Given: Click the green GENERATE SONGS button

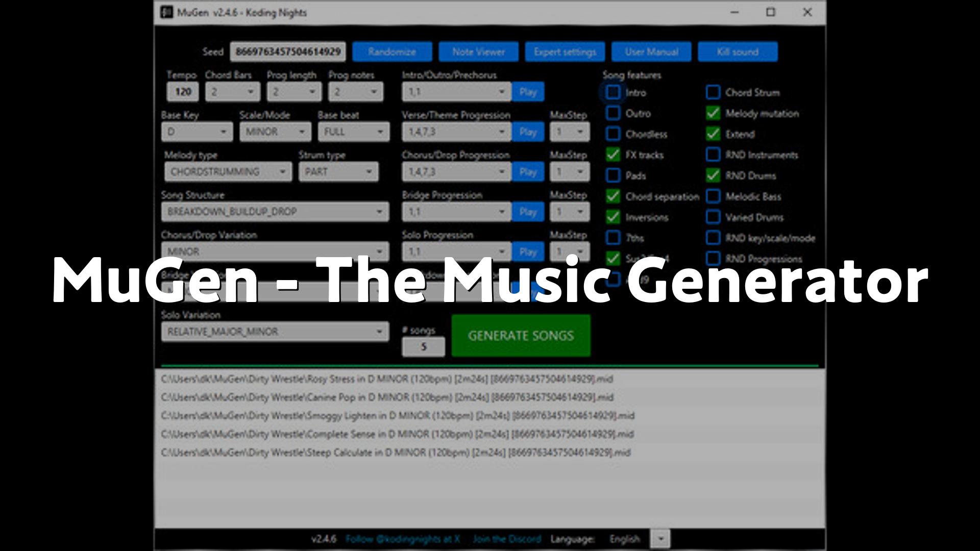Looking at the screenshot, I should click(521, 335).
